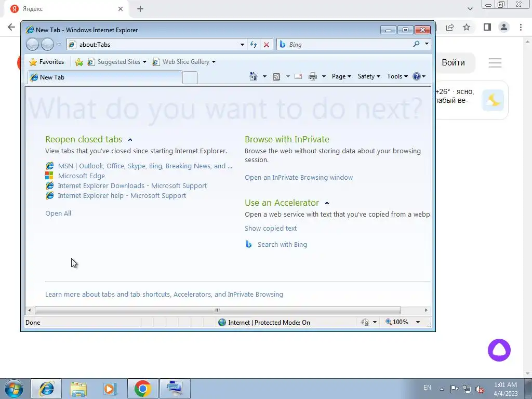Click Open an InPrivate Browsing window
532x399 pixels.
click(x=299, y=178)
